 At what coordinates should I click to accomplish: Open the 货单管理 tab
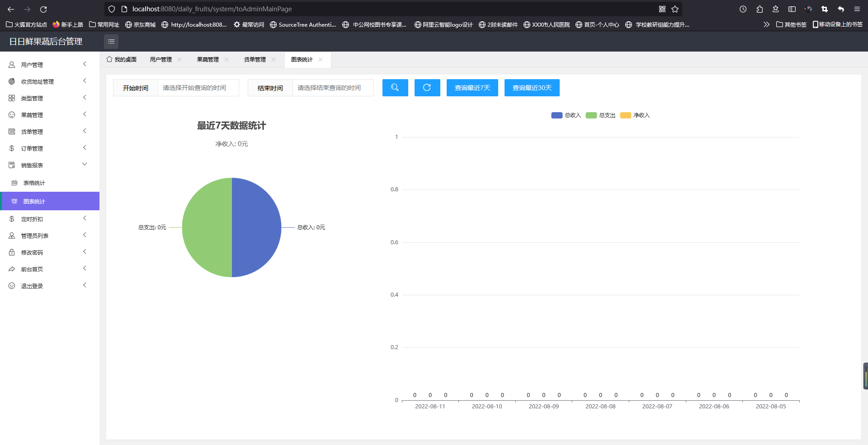coord(255,59)
